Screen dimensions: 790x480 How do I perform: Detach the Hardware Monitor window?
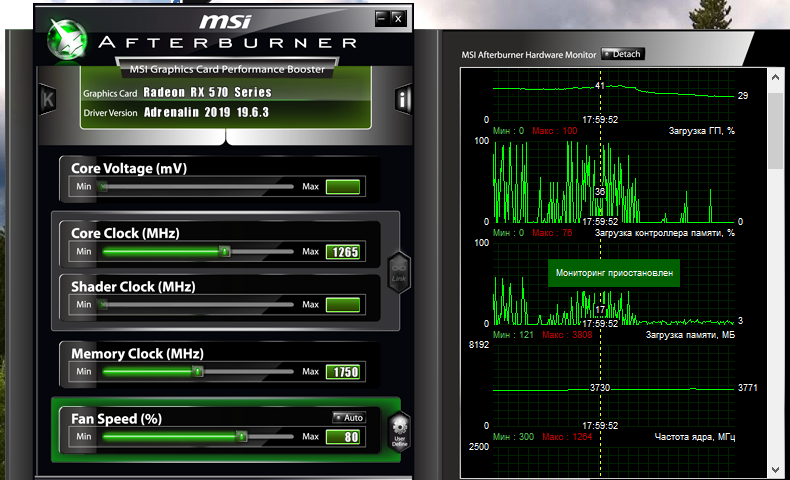tap(623, 54)
